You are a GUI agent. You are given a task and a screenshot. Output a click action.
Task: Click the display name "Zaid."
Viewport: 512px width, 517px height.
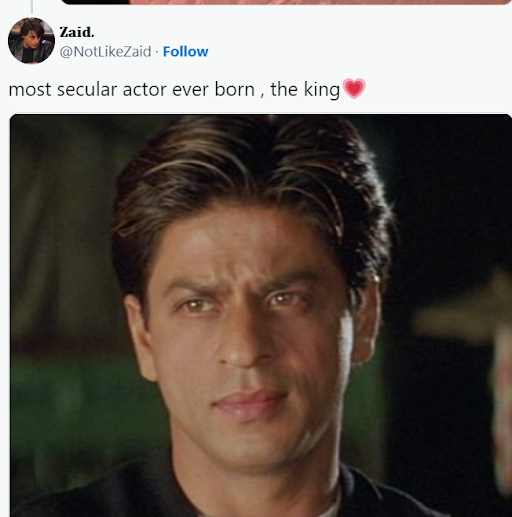pos(77,32)
